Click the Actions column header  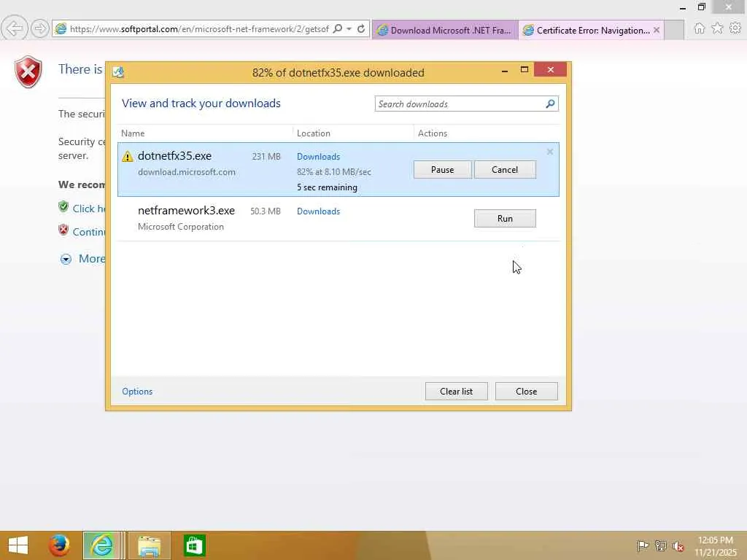click(433, 133)
